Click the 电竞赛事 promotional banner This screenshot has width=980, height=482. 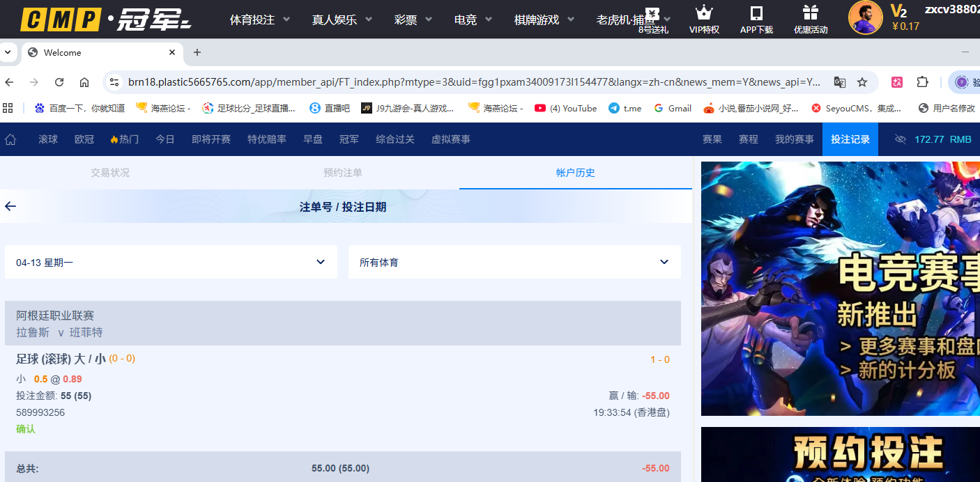[840, 288]
